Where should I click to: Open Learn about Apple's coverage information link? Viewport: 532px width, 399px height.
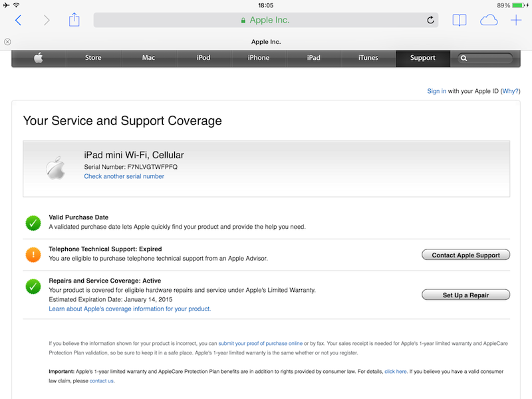130,309
